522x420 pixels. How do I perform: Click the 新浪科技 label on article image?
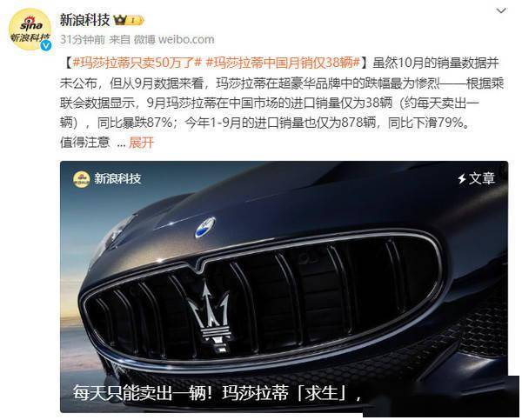click(117, 179)
